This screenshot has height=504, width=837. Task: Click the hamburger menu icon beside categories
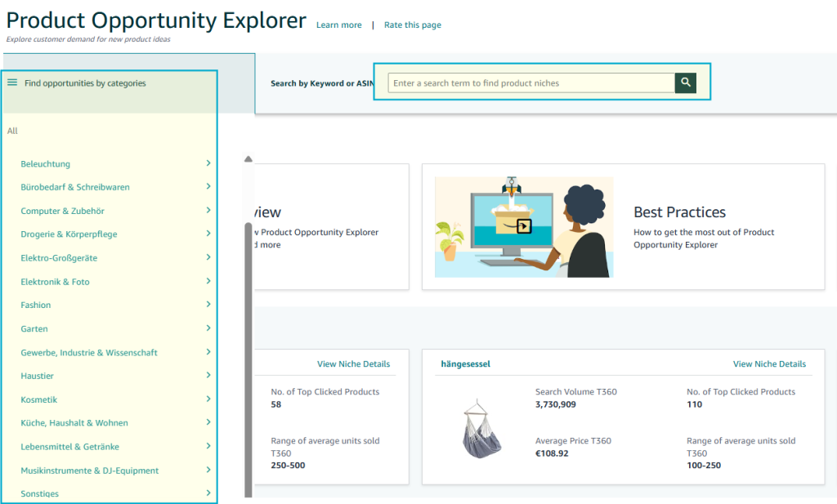(x=12, y=83)
